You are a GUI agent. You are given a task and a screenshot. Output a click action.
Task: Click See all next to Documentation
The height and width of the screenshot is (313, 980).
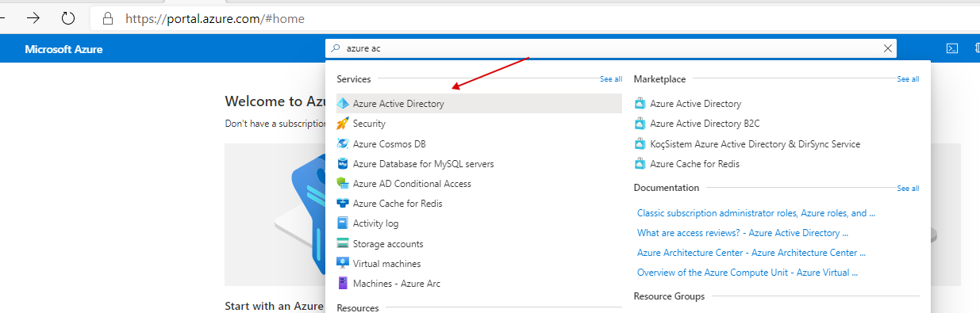coord(908,189)
